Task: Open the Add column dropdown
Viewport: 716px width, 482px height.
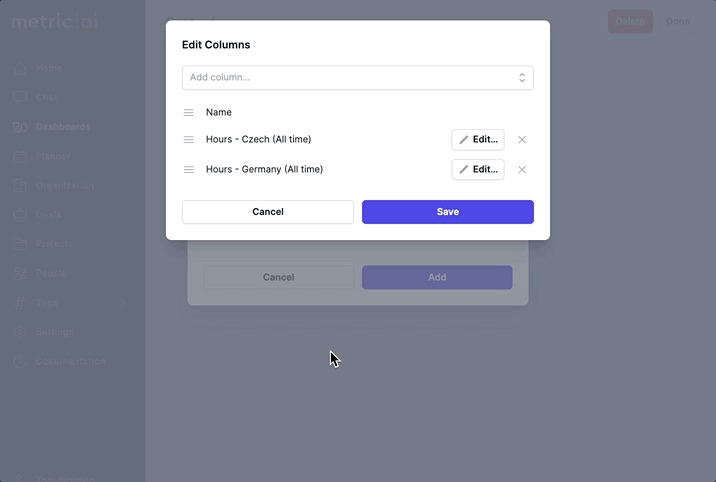Action: (357, 78)
